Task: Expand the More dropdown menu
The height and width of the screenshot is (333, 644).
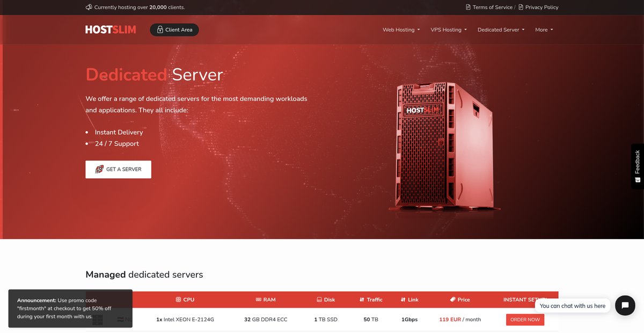Action: tap(544, 30)
